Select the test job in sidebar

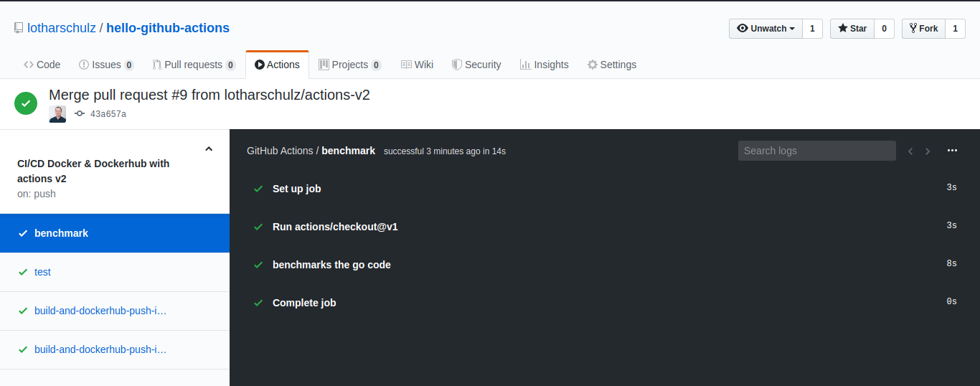[42, 272]
